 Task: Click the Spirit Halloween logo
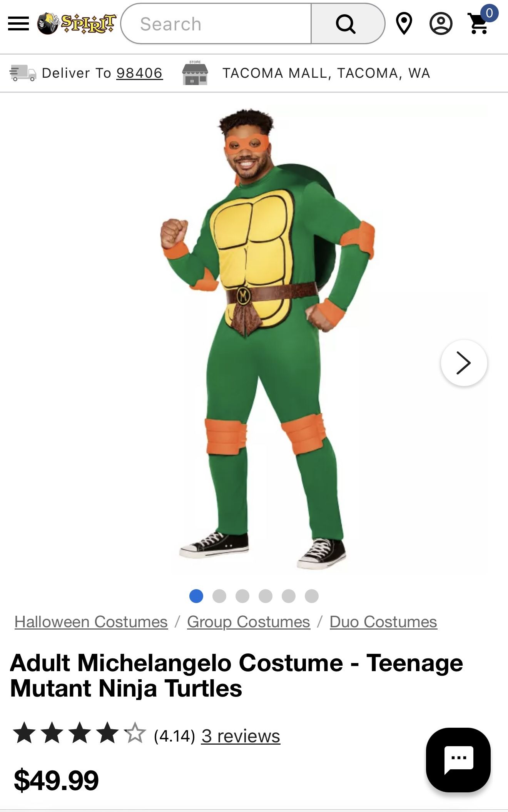pos(77,23)
